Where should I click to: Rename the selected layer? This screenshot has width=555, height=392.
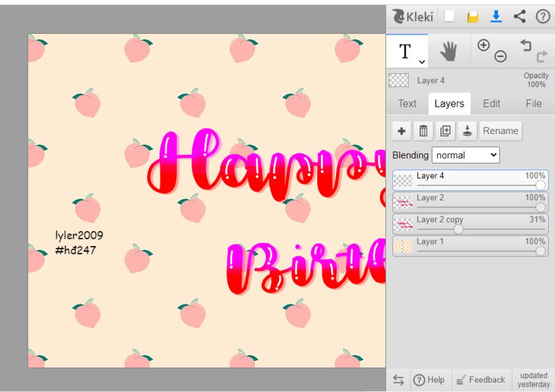(500, 131)
